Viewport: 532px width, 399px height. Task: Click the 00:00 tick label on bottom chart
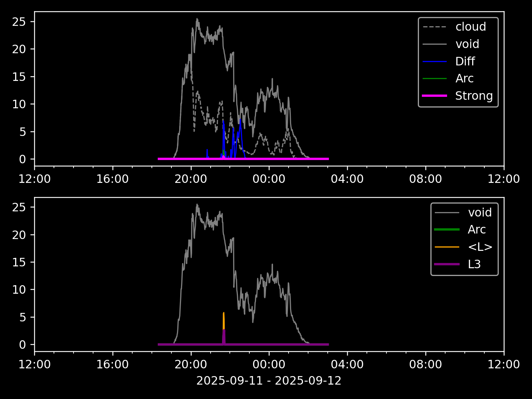269,365
